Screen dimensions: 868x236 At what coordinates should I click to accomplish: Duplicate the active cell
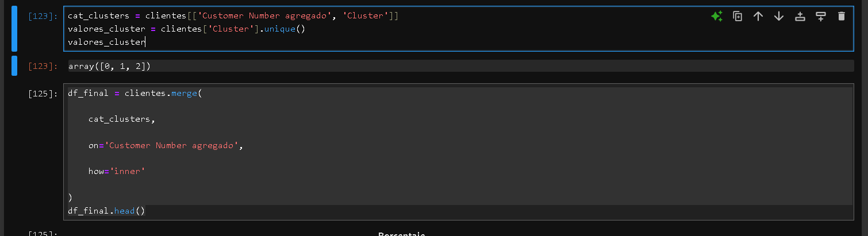(738, 16)
